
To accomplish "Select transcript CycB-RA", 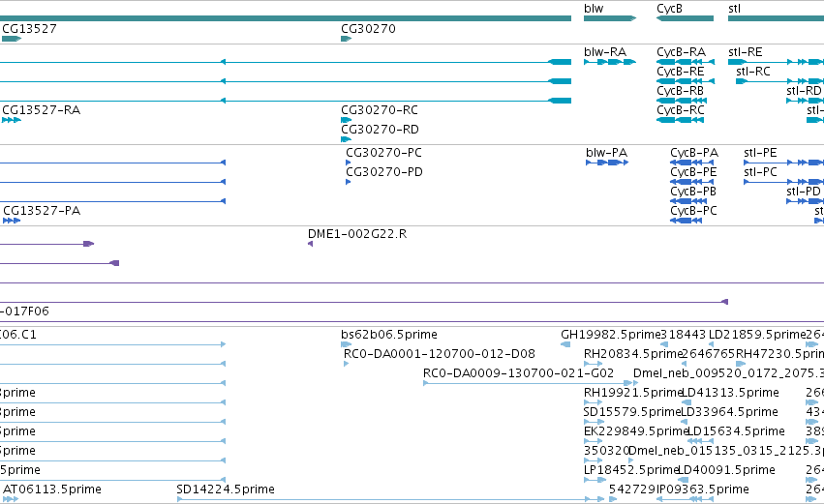I will click(681, 52).
